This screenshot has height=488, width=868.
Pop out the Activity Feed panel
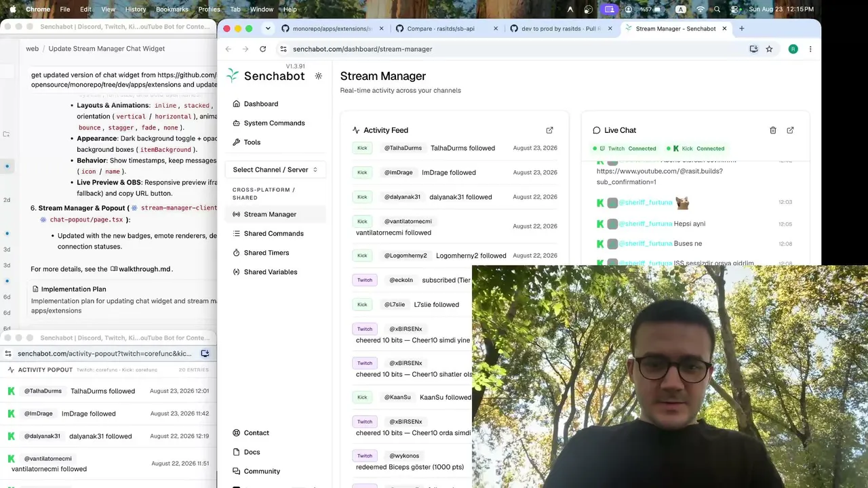pos(550,130)
